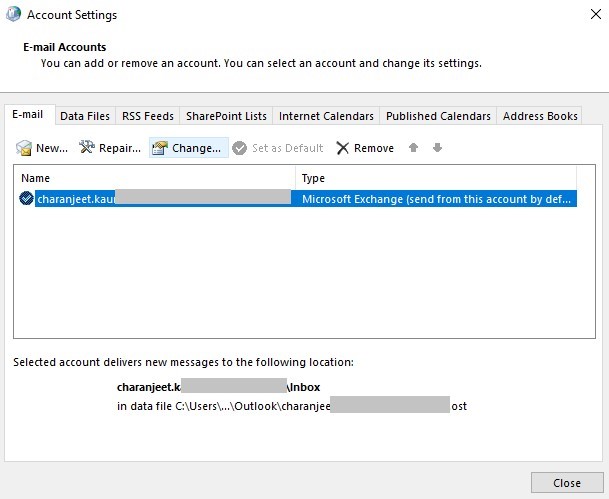Click the Set as Default checkmark icon
609x499 pixels.
[240, 148]
